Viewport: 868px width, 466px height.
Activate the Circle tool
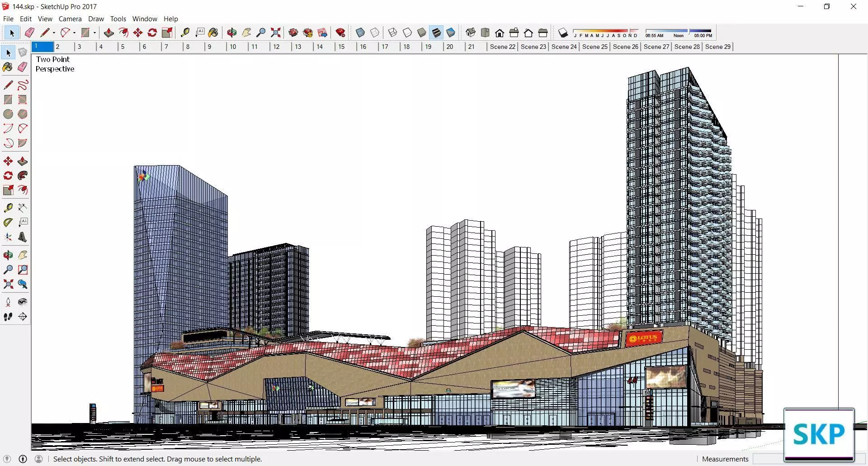pos(8,114)
